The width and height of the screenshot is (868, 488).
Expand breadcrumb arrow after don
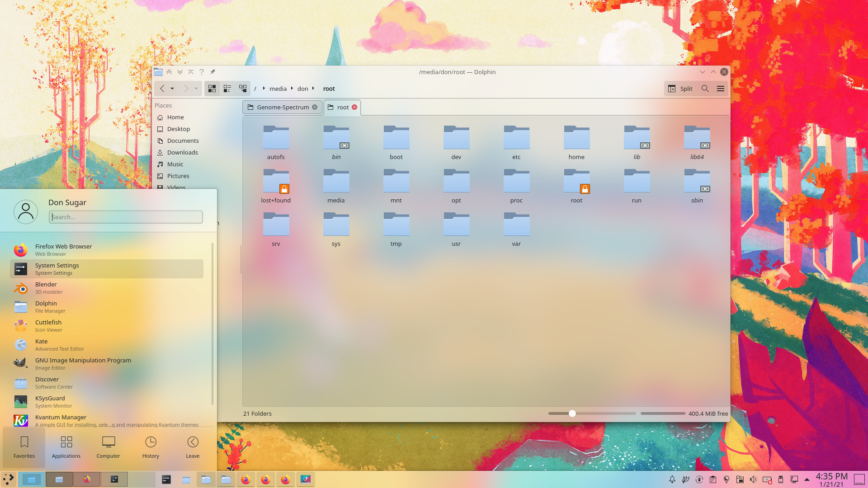click(x=313, y=89)
